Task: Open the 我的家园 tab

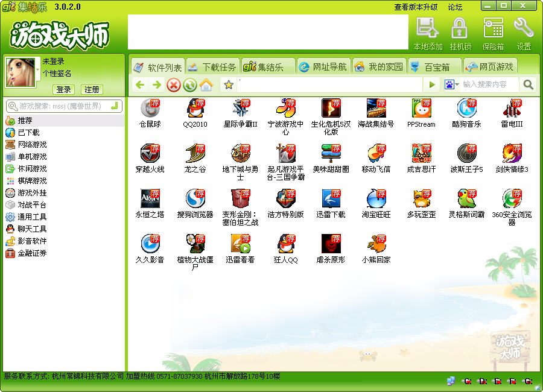Action: point(379,67)
